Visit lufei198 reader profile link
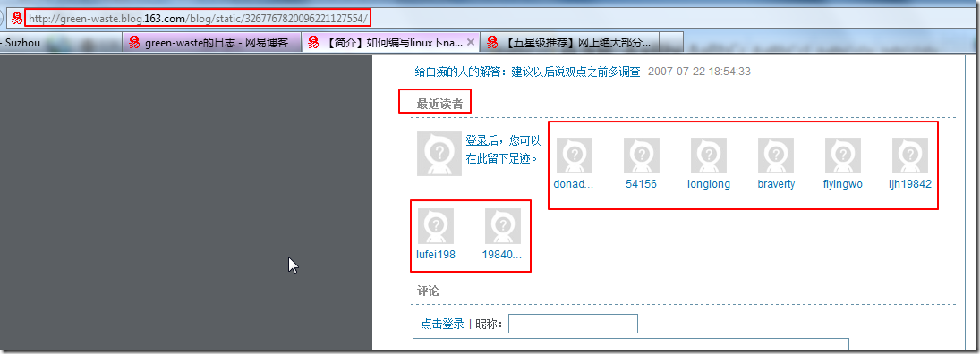The image size is (980, 354). pyautogui.click(x=436, y=255)
